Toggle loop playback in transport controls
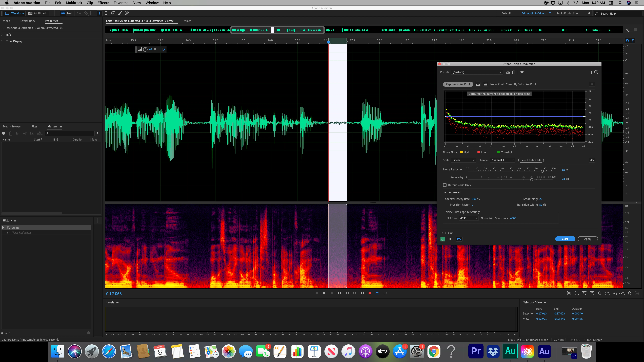This screenshot has height=362, width=644. click(x=377, y=293)
